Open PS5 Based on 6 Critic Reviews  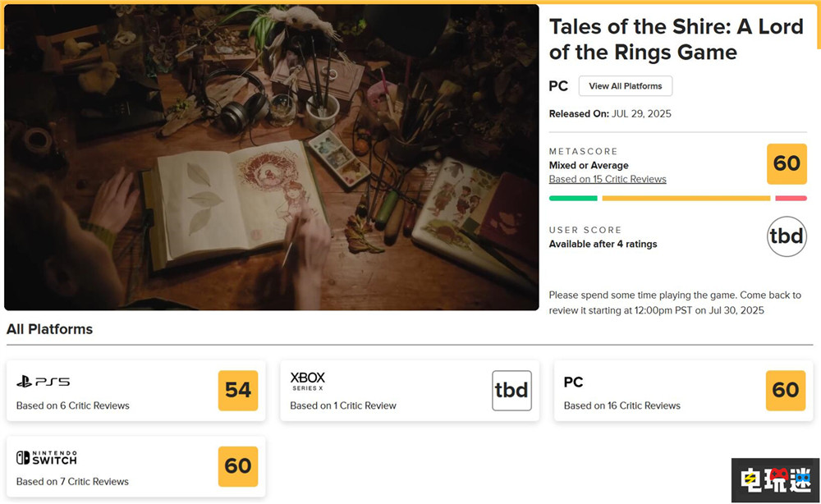(x=73, y=405)
